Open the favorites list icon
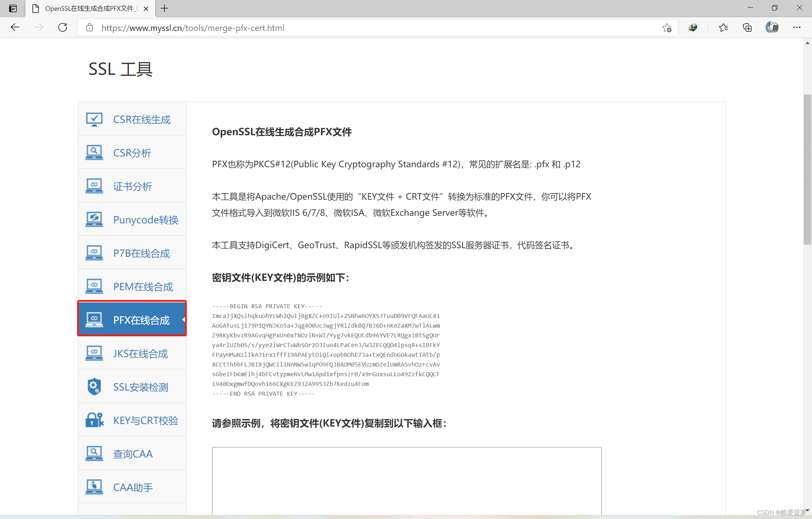This screenshot has height=519, width=812. click(723, 28)
